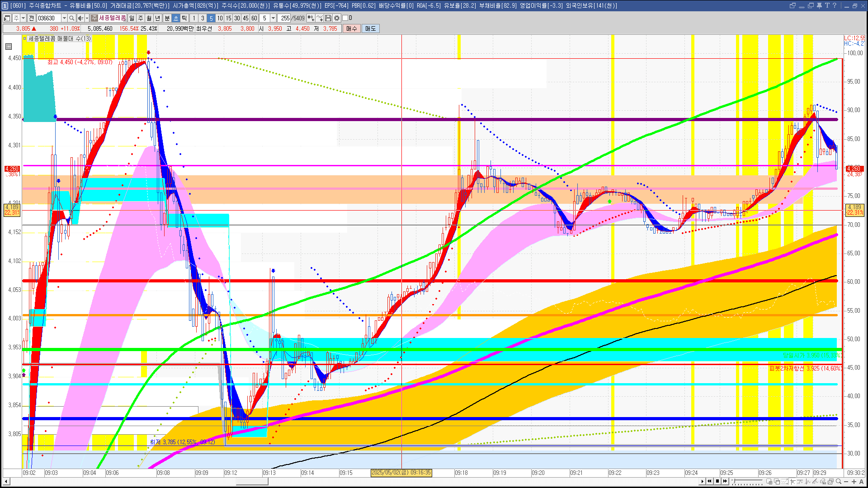Viewport: 868px width, 488px height.
Task: Open the stock code dropdown arrow
Action: point(64,18)
